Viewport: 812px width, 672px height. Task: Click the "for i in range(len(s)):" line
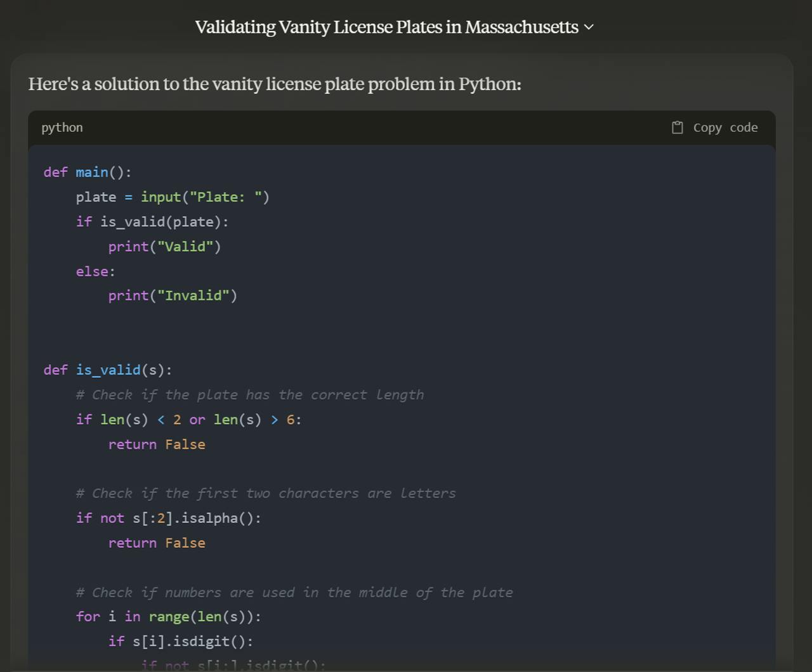pyautogui.click(x=169, y=617)
